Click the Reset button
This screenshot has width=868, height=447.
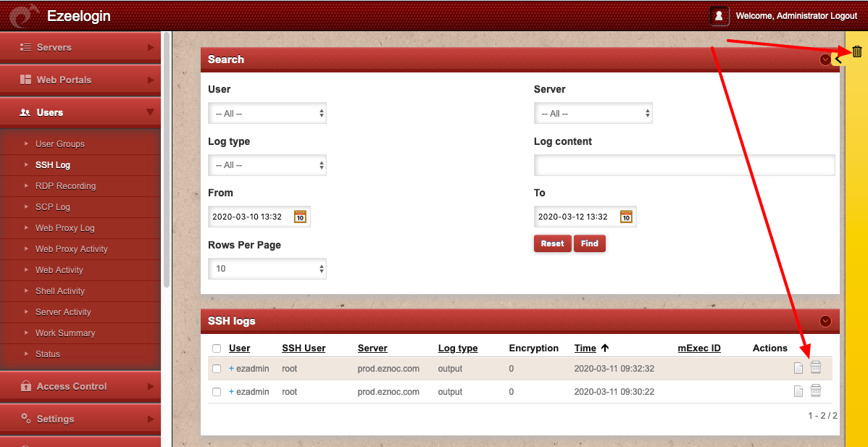(x=553, y=243)
